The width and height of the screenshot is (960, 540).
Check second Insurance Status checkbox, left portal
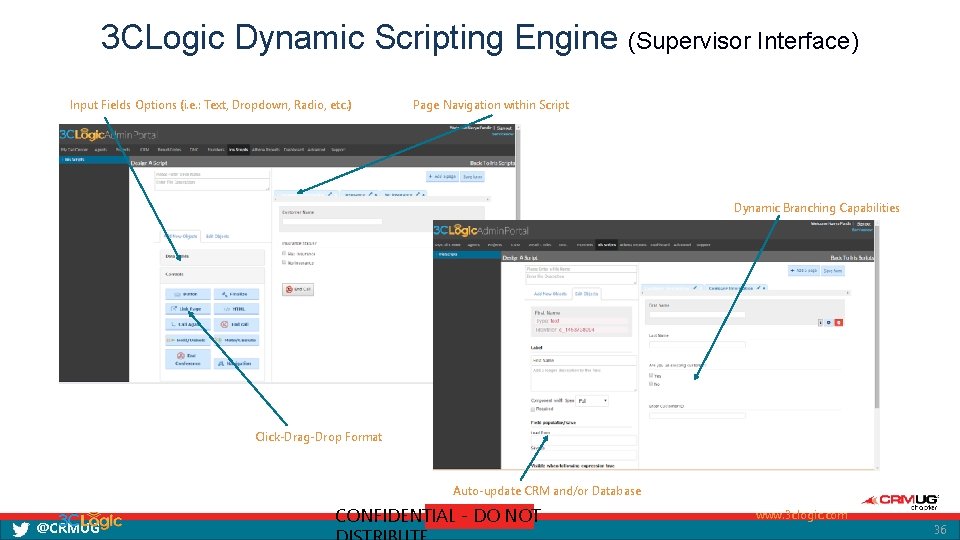284,262
